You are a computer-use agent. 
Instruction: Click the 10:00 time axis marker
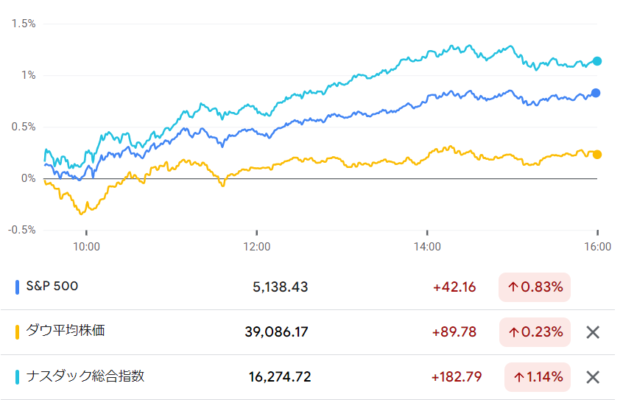(x=86, y=247)
